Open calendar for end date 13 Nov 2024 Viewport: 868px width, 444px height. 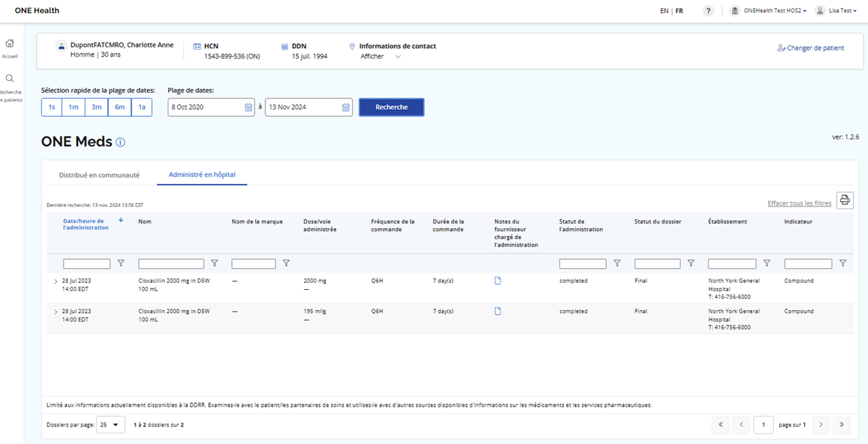[x=346, y=107]
